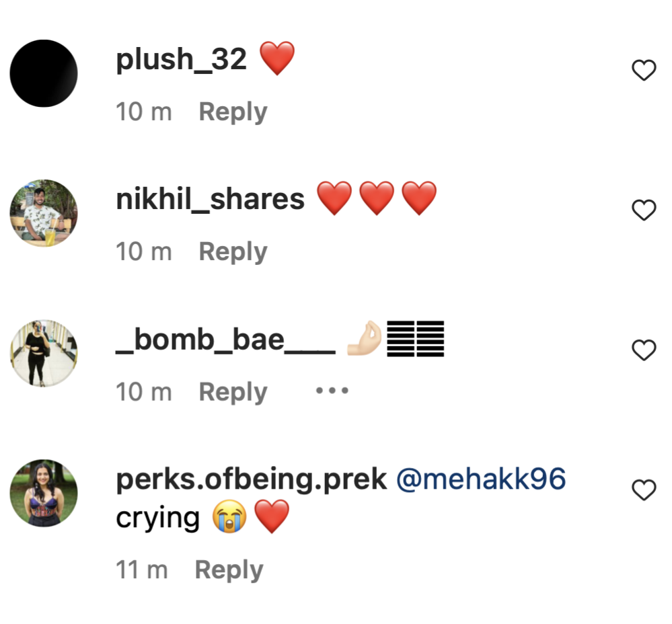
Task: Open more options for _bomb_bae___ comment
Action: pos(332,391)
